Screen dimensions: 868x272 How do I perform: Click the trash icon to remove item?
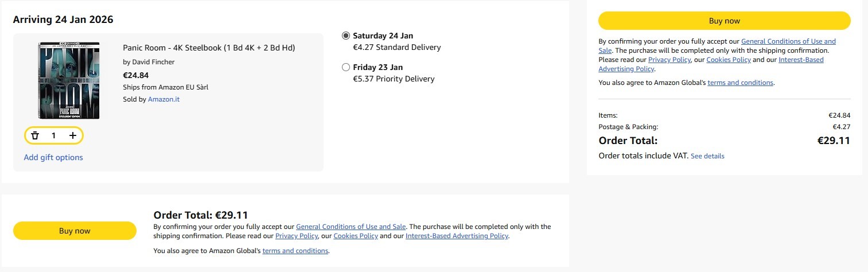pyautogui.click(x=35, y=135)
